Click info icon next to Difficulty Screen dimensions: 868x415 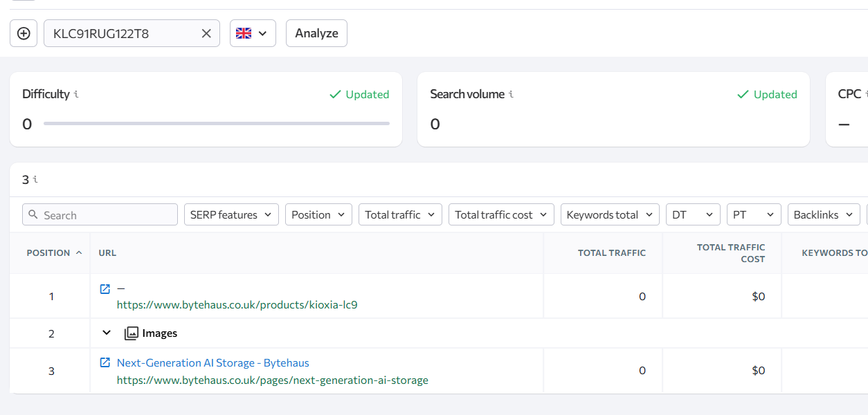(x=76, y=95)
